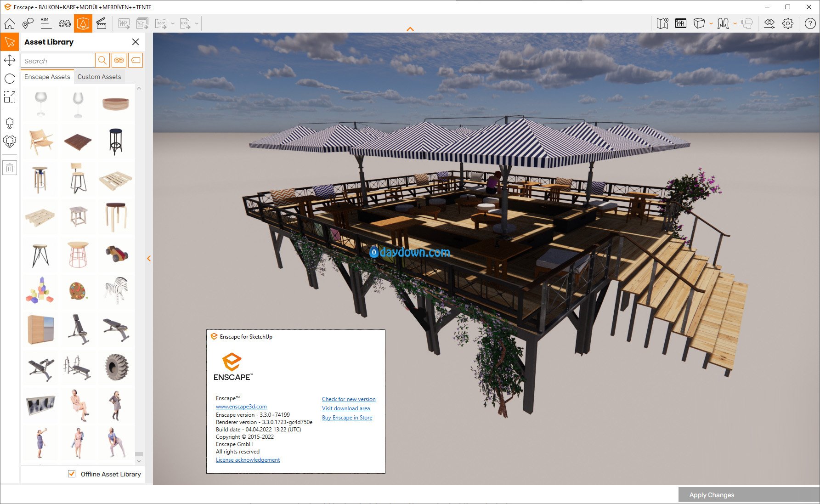Select the wooden wardrobe asset

pyautogui.click(x=41, y=329)
